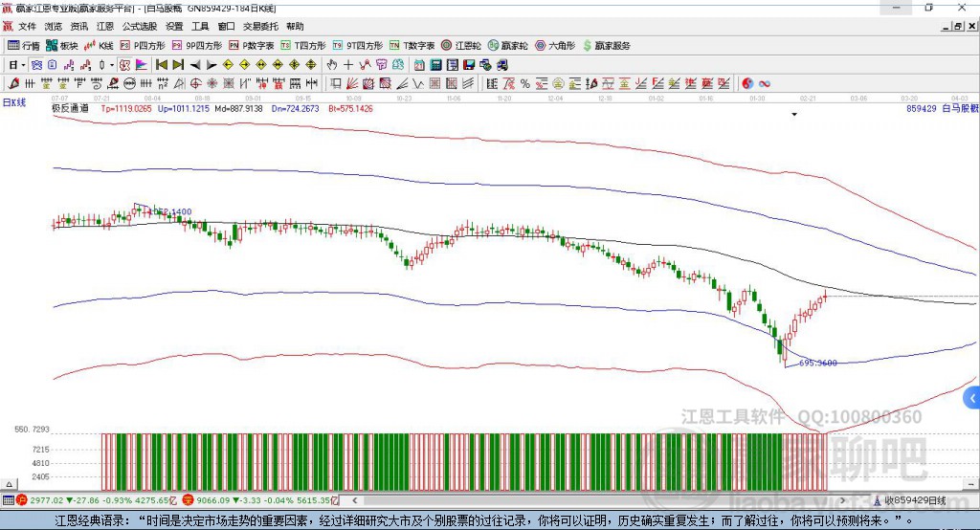Click the blue circular arrow on right edge
Image resolution: width=980 pixels, height=530 pixels.
972,397
